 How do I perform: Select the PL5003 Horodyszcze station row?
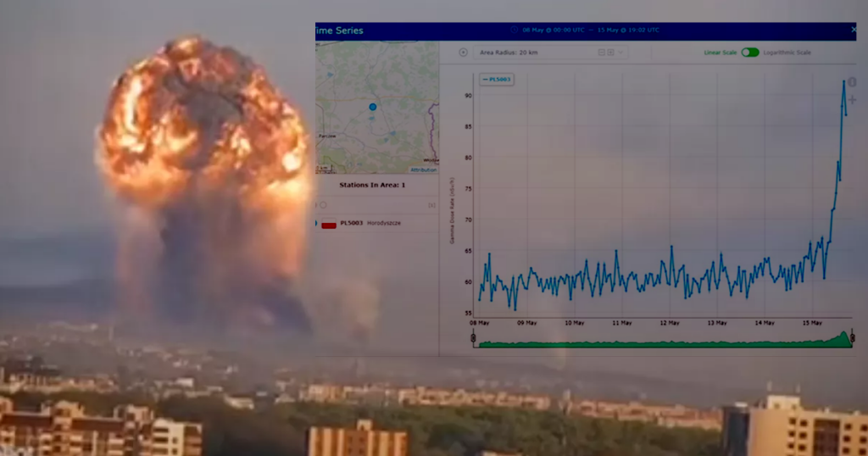pos(377,223)
